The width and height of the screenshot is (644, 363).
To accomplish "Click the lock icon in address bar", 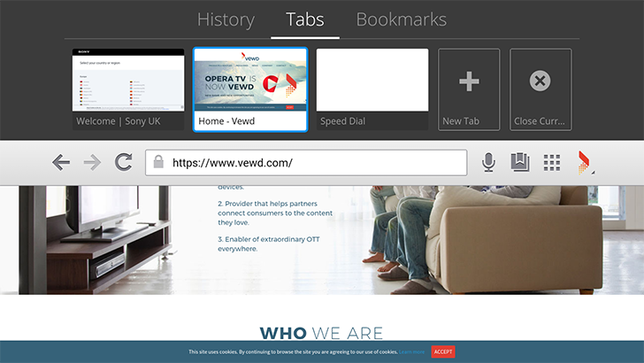I will (158, 162).
